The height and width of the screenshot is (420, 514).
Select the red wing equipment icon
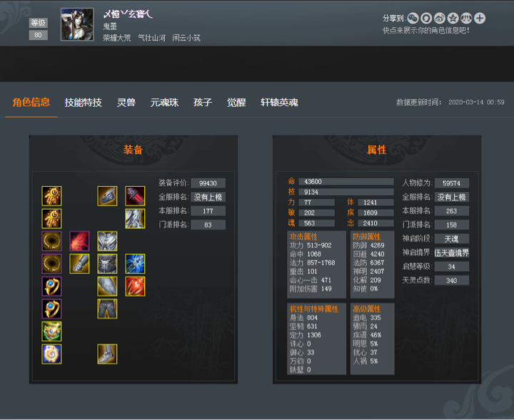(79, 241)
